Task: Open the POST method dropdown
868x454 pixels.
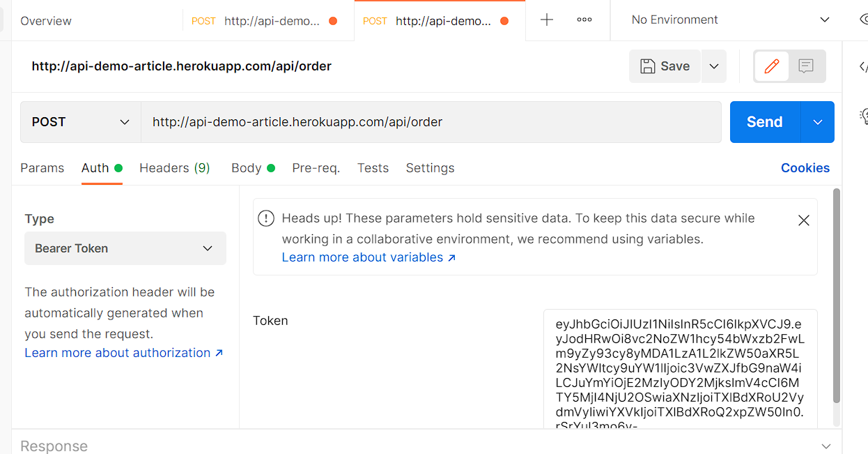Action: [x=81, y=122]
